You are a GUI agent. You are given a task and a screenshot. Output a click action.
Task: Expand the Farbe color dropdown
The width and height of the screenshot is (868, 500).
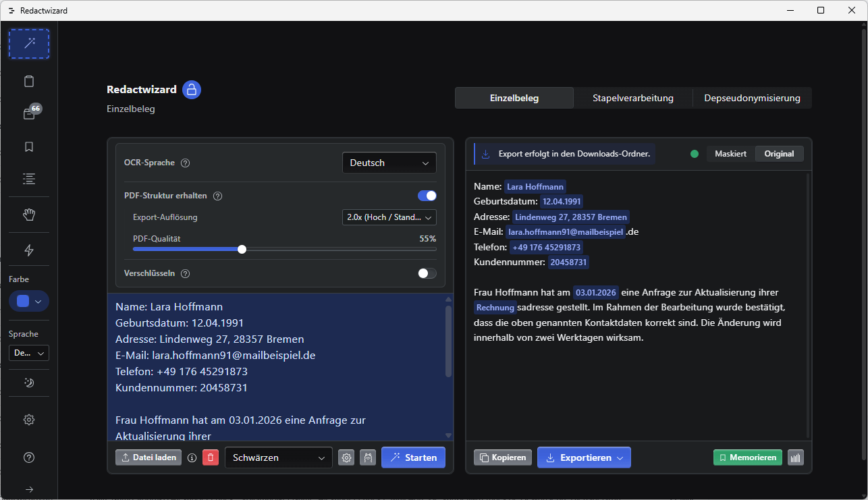(x=29, y=301)
